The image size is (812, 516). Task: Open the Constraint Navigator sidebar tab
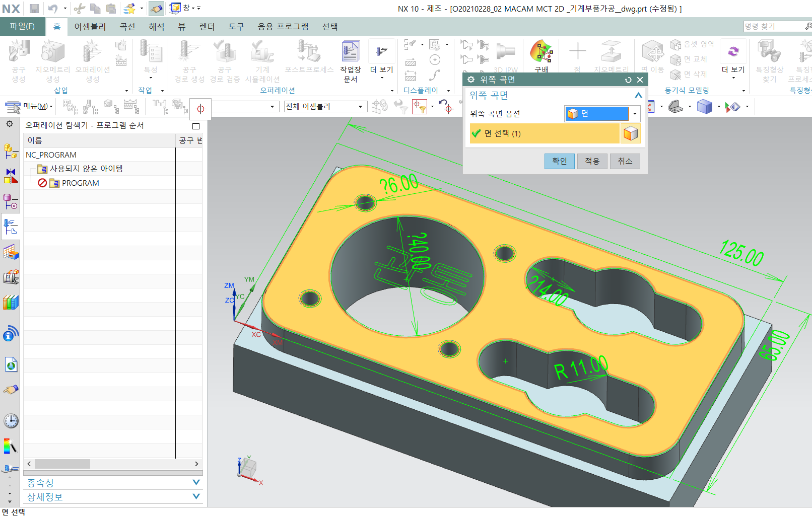click(11, 176)
